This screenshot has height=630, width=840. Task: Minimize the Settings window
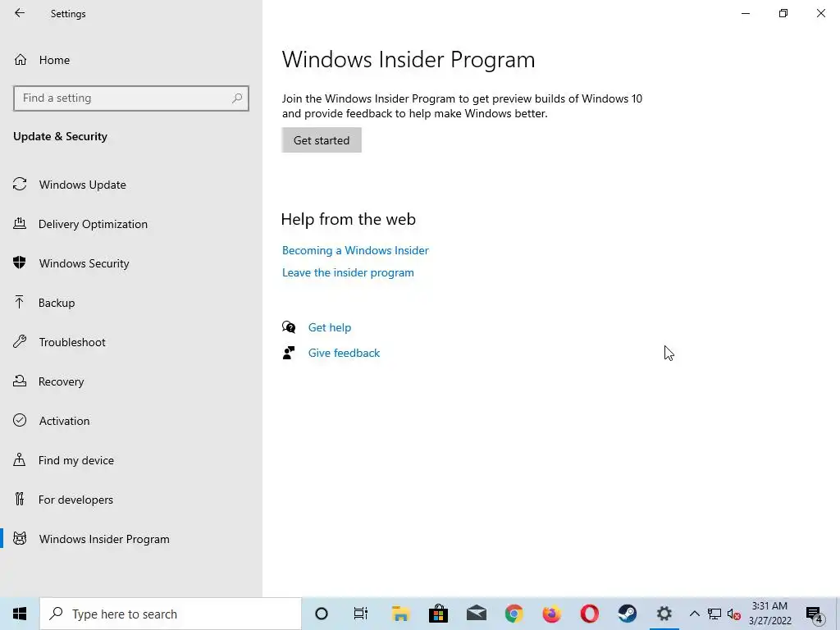pos(746,13)
